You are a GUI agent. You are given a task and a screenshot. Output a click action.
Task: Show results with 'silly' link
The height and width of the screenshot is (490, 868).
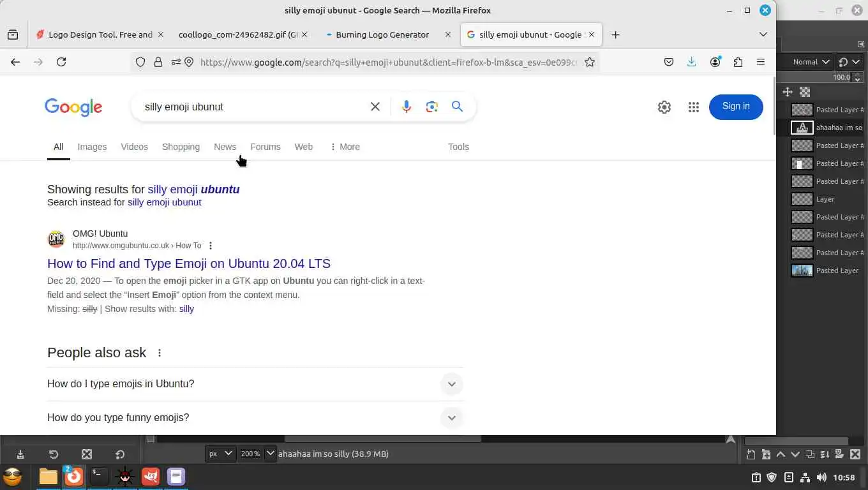tap(186, 309)
